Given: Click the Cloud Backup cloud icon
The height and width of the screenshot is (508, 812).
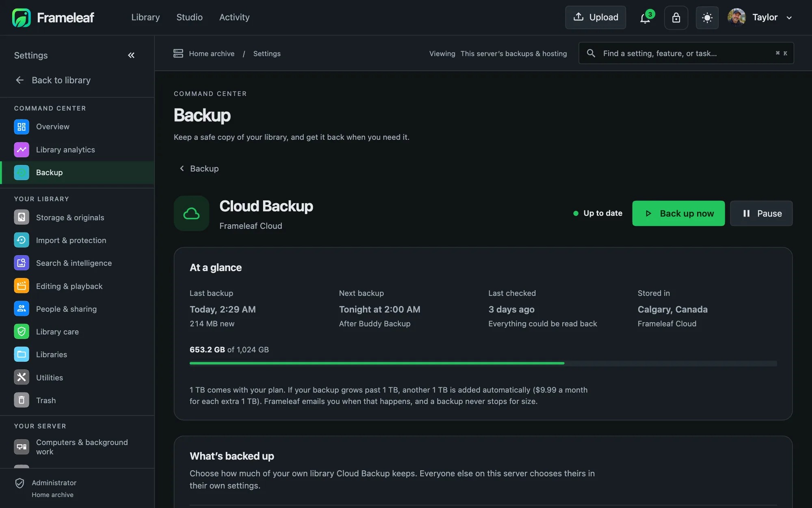Looking at the screenshot, I should pyautogui.click(x=191, y=213).
